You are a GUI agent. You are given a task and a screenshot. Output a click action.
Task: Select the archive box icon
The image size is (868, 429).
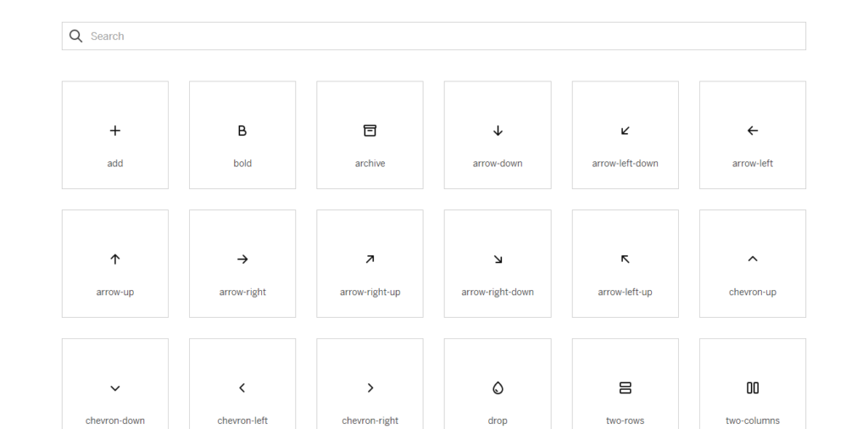(370, 131)
